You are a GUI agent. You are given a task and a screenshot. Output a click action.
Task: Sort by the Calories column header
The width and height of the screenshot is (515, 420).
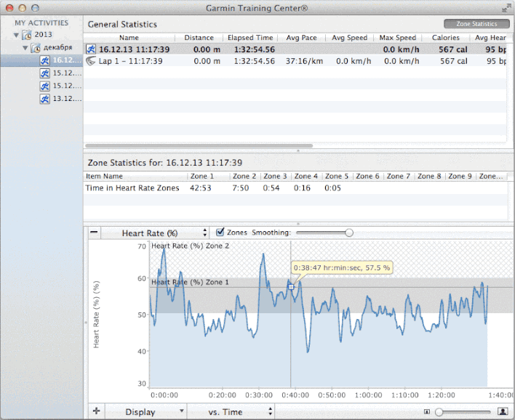coord(445,38)
